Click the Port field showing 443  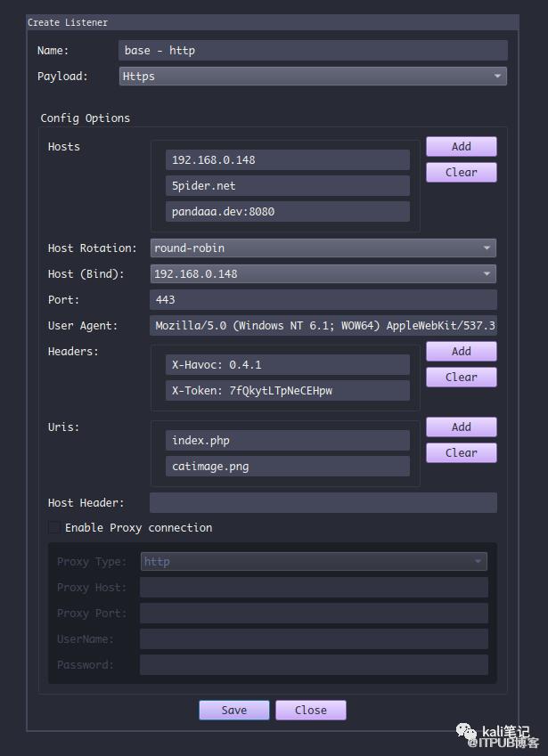(x=323, y=300)
